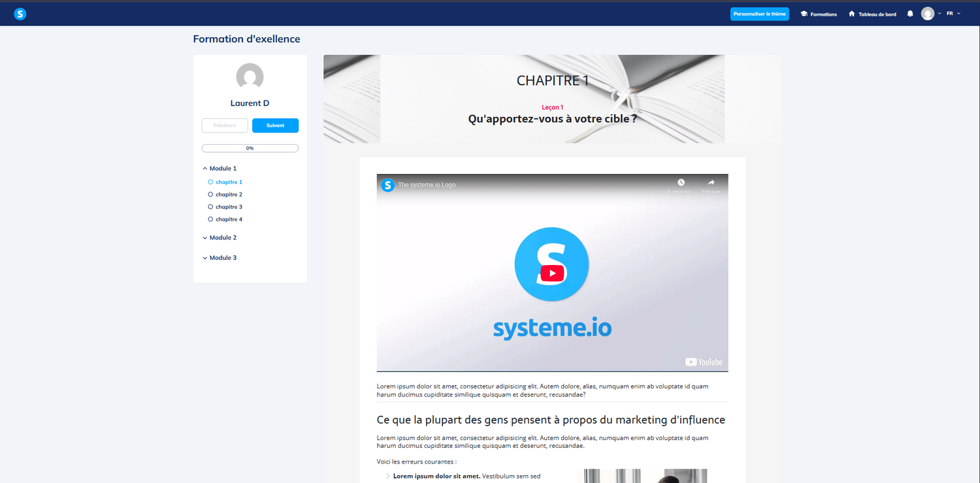This screenshot has height=483, width=980.
Task: Select the chapitre 4 radio circle
Action: click(x=210, y=219)
